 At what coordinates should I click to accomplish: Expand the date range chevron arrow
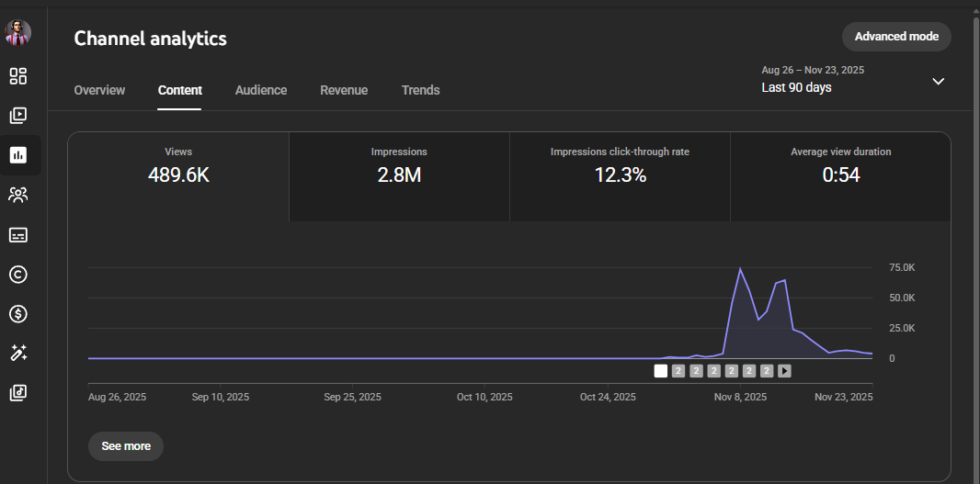[938, 81]
